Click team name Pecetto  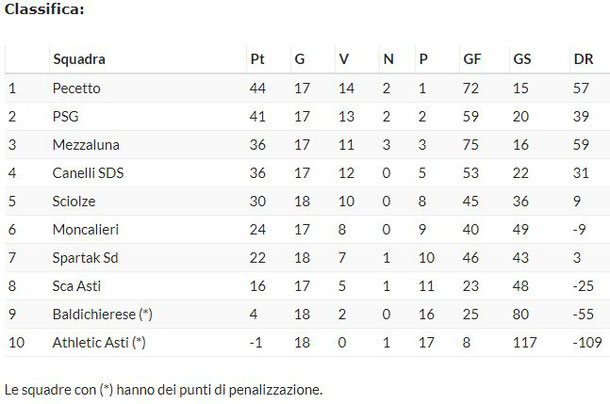point(76,88)
